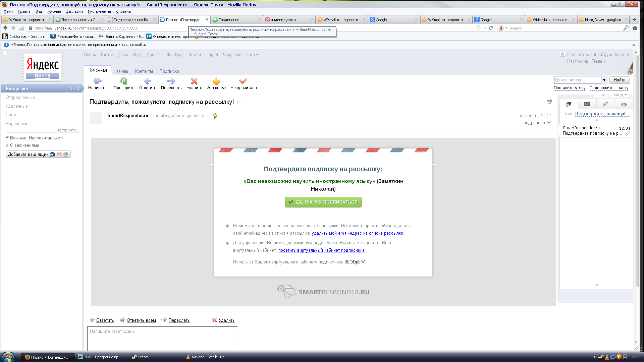Click the Ответить всем link below message
644x362 pixels.
pyautogui.click(x=141, y=320)
